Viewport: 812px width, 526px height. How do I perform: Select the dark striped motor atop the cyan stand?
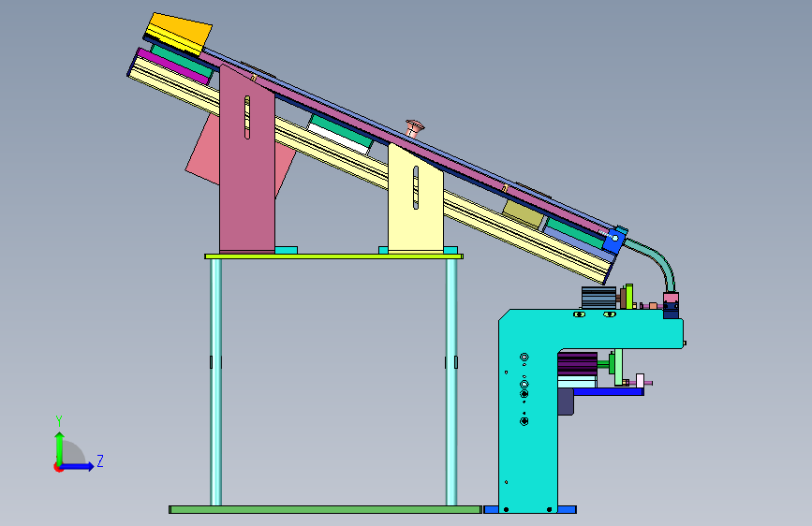(598, 298)
